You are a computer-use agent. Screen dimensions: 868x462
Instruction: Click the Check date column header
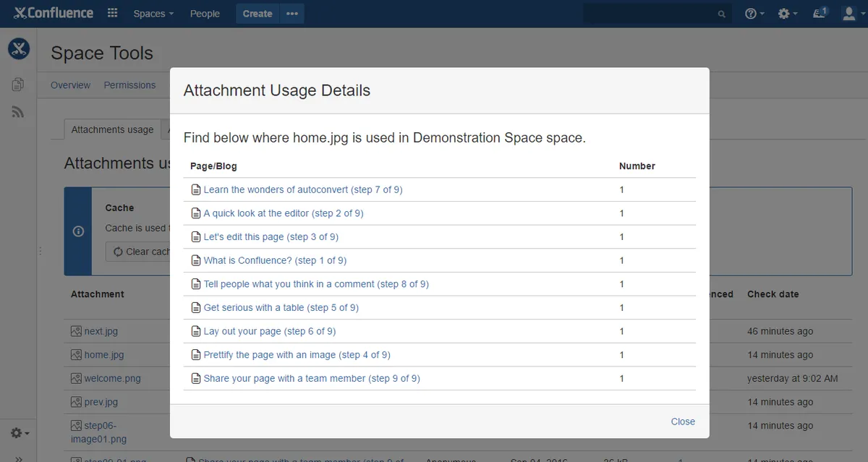tap(773, 294)
